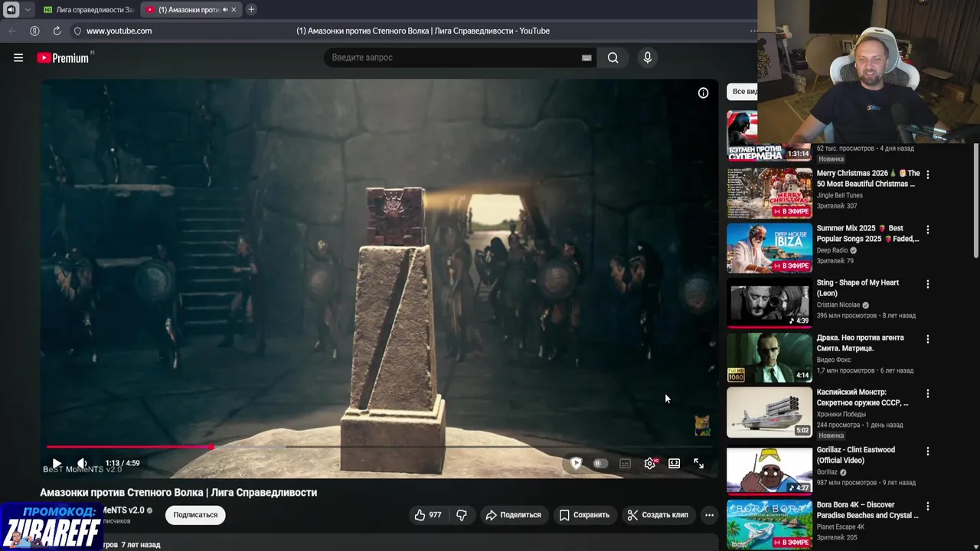Viewport: 980px width, 551px height.
Task: Open "Sting - Shape of My Heart (Leon)" title
Action: (x=857, y=288)
